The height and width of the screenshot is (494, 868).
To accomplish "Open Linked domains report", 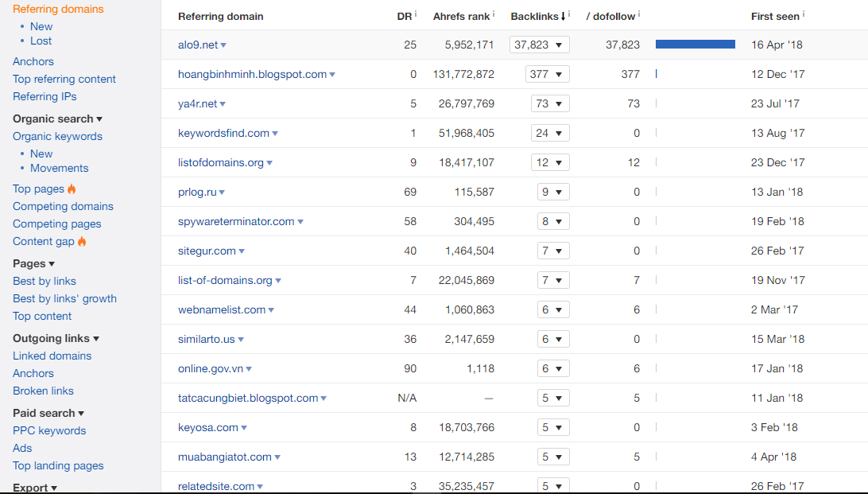I will [x=52, y=356].
